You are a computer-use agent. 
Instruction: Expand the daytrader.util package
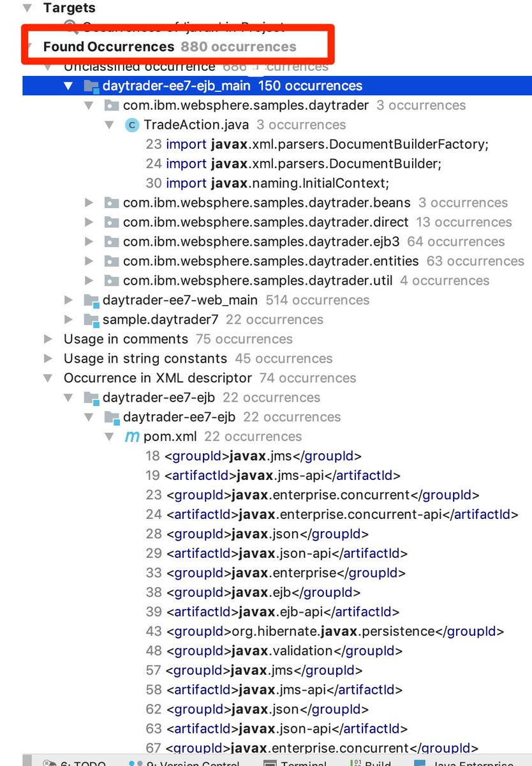(89, 281)
